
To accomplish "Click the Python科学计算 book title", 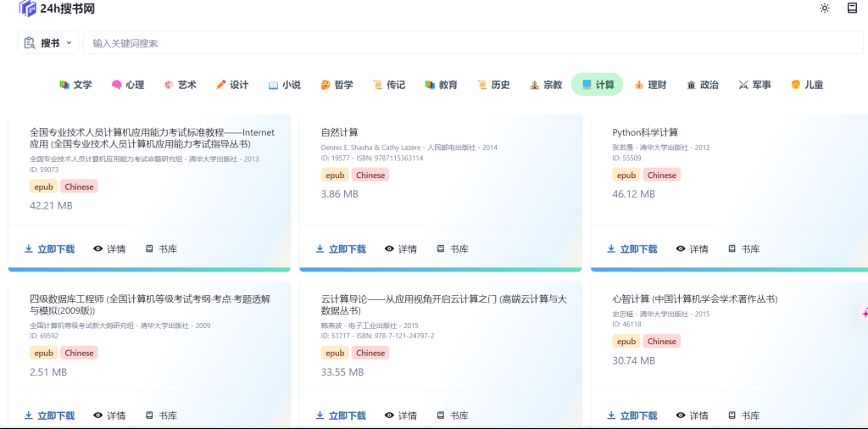I will pos(645,132).
